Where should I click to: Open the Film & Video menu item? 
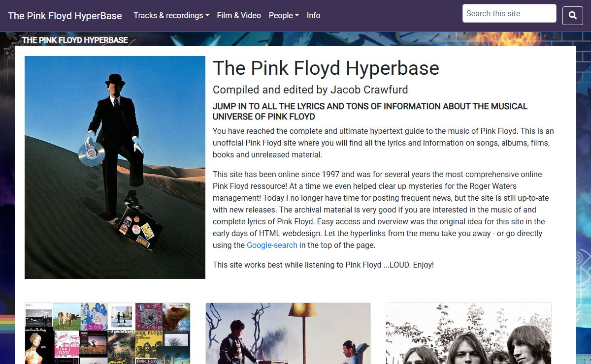coord(239,15)
